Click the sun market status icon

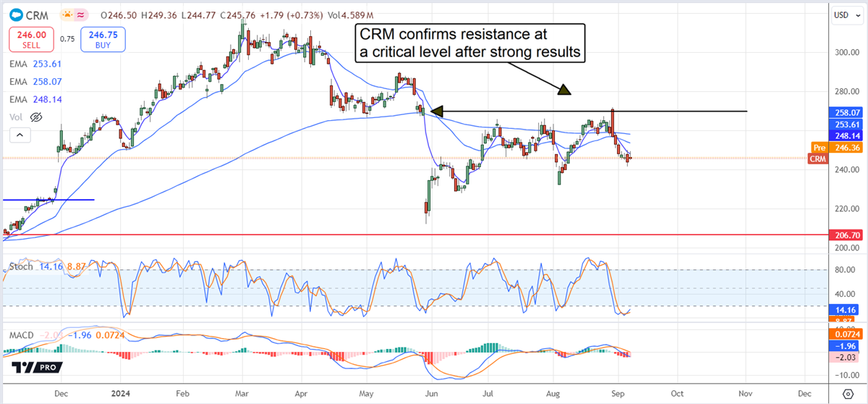coord(67,14)
